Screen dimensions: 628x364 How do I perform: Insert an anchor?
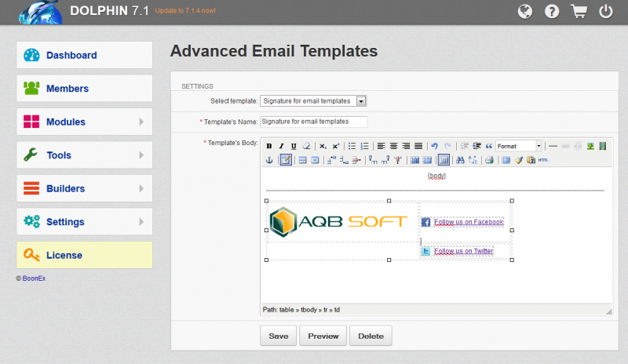(269, 160)
